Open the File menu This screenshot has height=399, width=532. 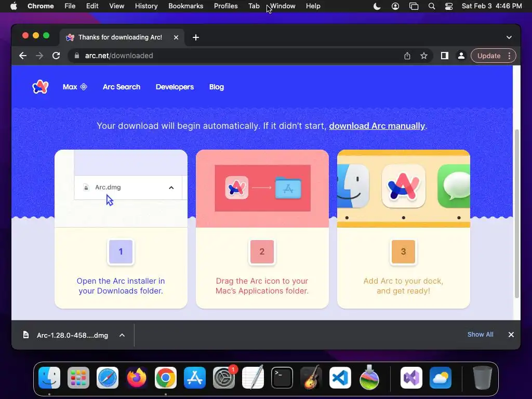[x=70, y=6]
